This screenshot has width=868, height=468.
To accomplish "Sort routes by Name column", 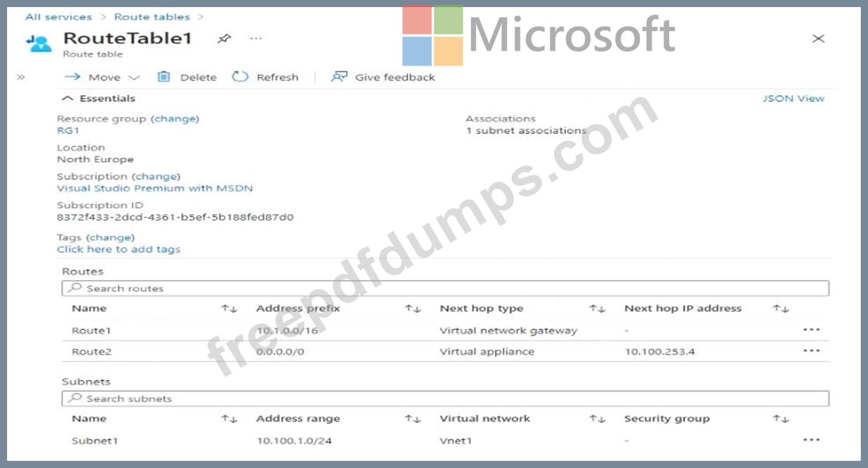I will click(x=229, y=309).
